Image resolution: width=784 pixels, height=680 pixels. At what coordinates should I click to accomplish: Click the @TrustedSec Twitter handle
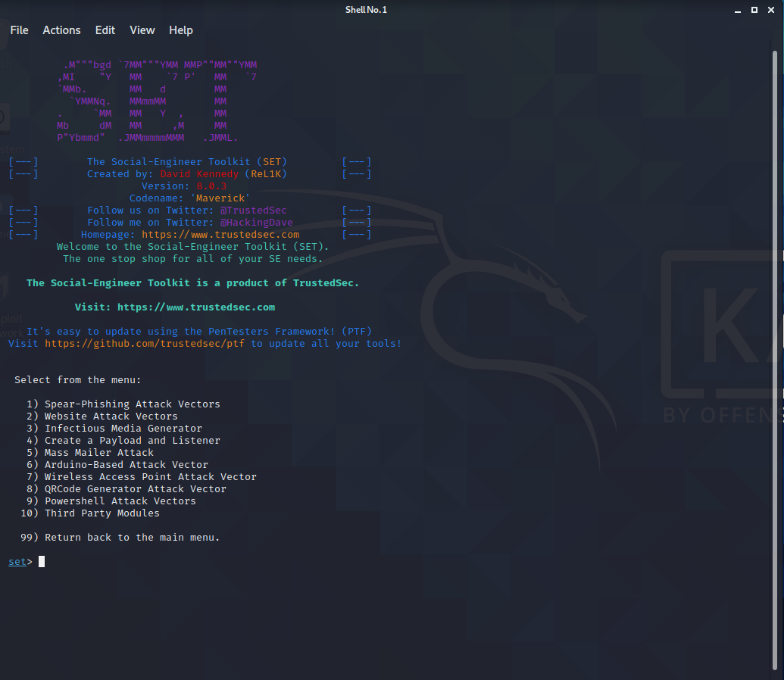tap(254, 211)
